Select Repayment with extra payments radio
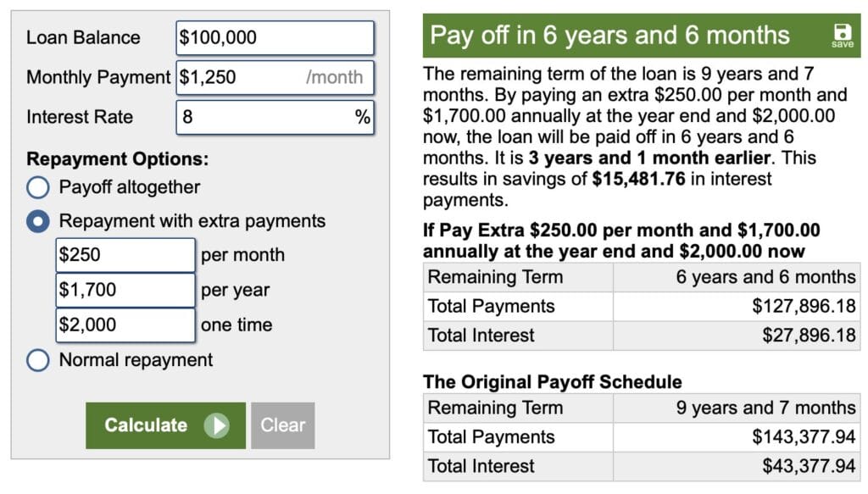This screenshot has height=494, width=868. 38,222
